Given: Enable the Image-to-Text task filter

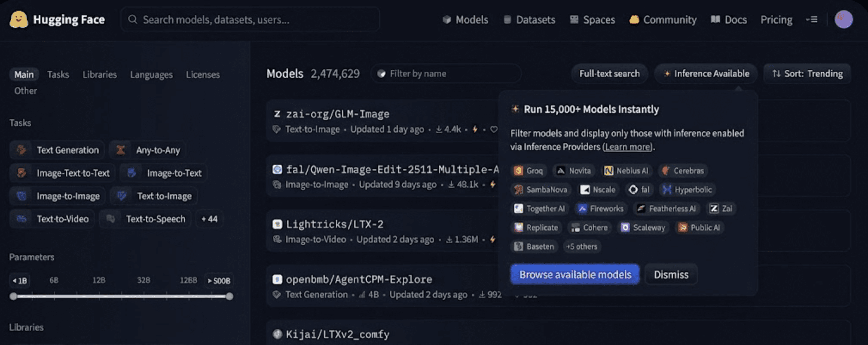Looking at the screenshot, I should [x=164, y=173].
